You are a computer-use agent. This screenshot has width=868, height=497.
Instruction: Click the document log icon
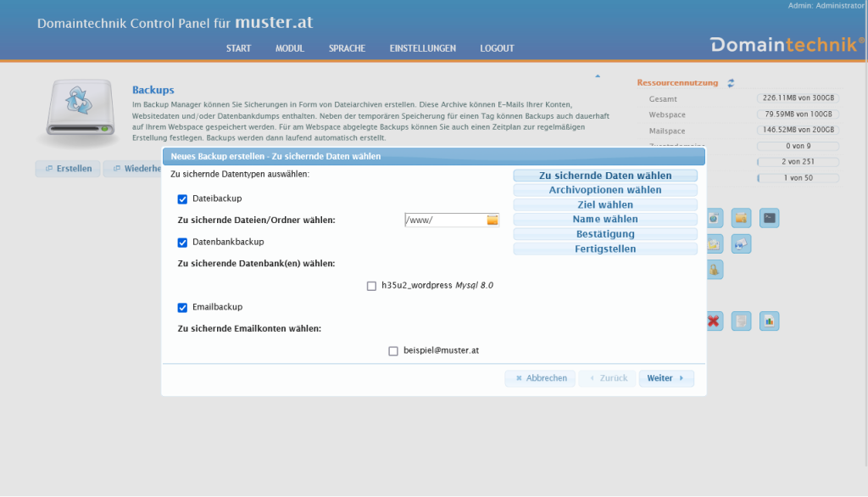741,321
